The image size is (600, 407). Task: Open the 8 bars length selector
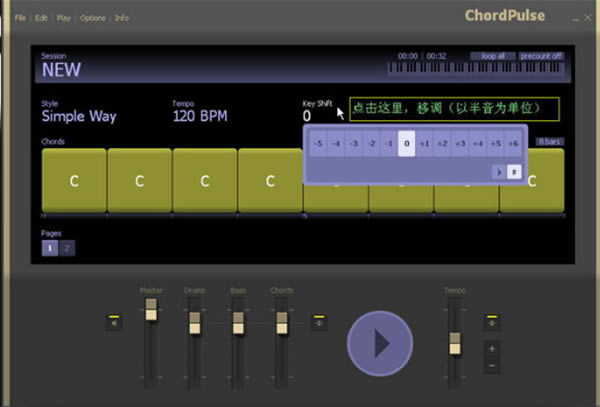tap(549, 142)
